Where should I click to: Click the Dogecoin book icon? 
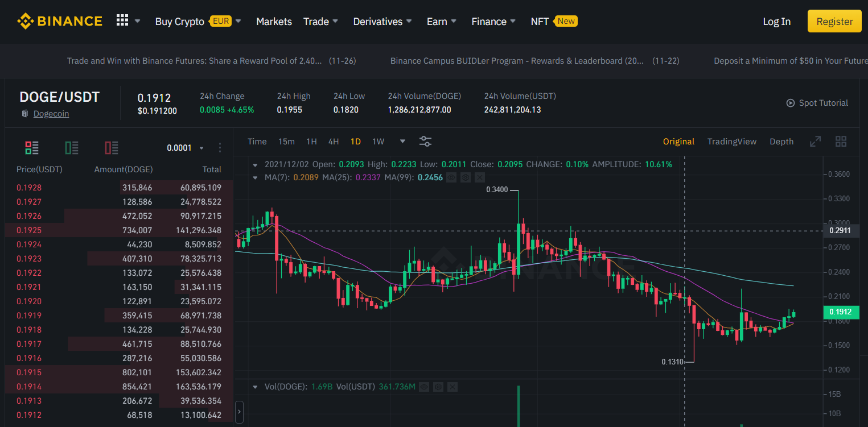[x=25, y=114]
